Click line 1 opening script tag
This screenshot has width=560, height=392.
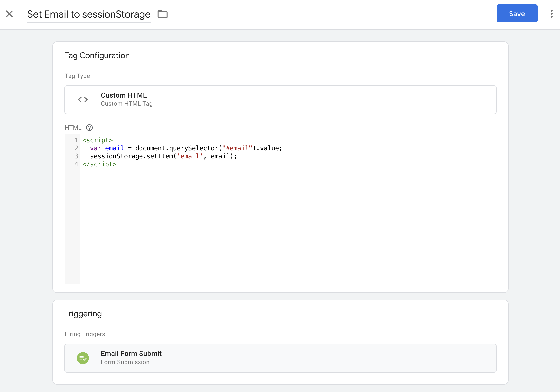coord(98,140)
